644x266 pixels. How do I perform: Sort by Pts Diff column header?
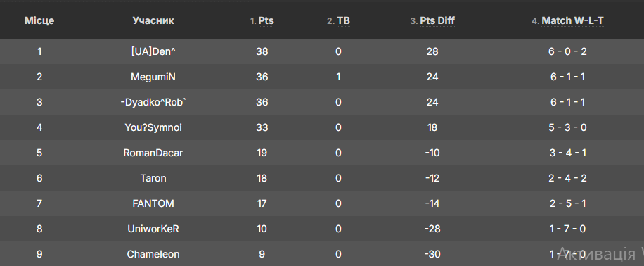[437, 20]
